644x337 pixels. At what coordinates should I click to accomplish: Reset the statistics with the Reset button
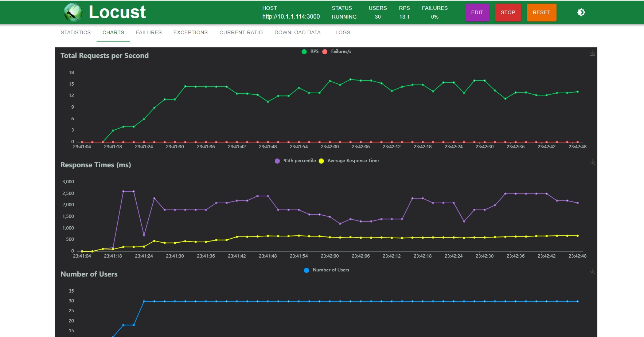click(x=541, y=12)
